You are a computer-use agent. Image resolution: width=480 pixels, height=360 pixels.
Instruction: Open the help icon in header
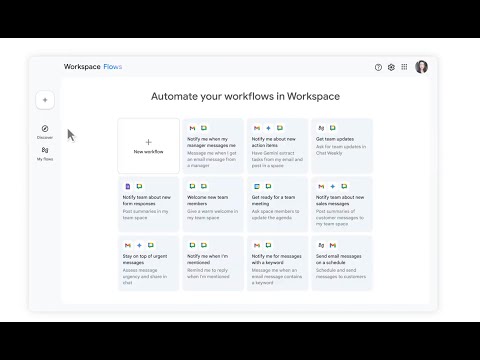(378, 67)
